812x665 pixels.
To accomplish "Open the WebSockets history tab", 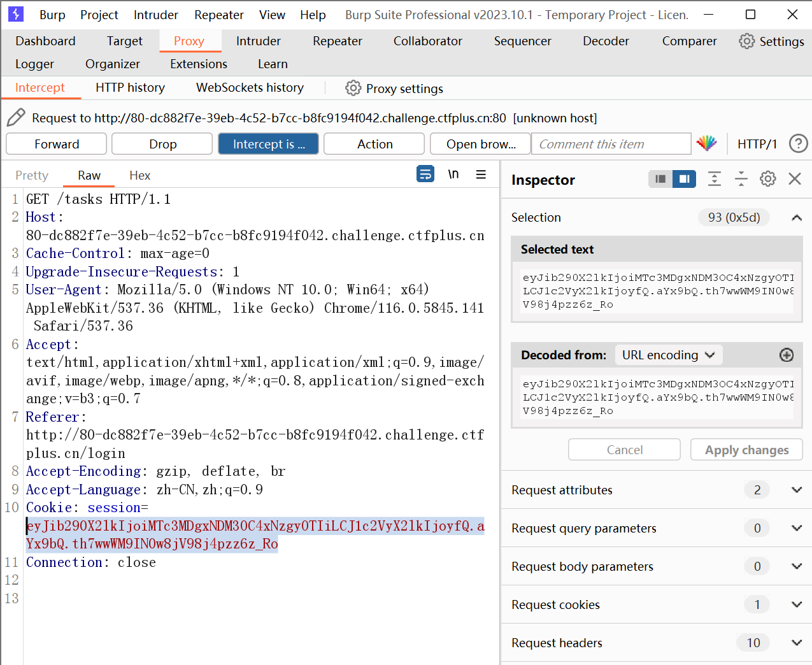I will click(250, 88).
